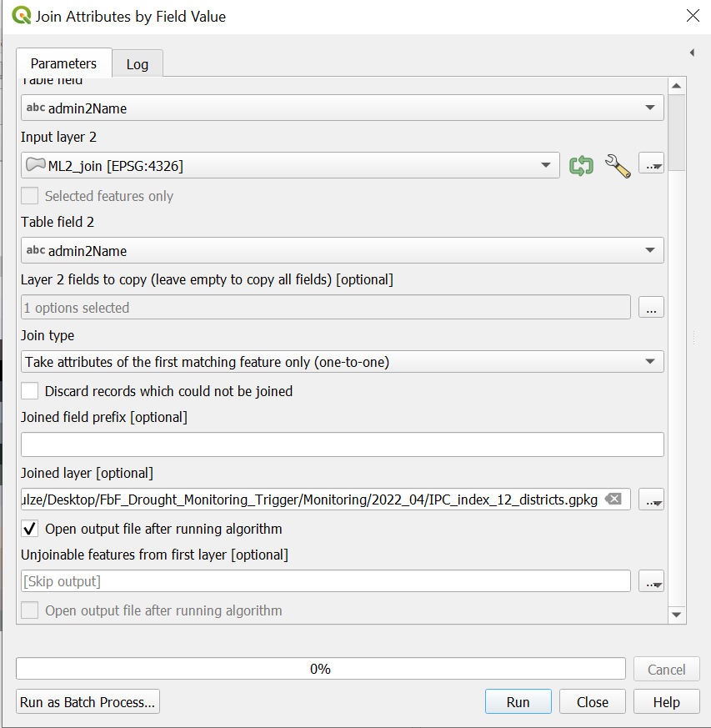The image size is (711, 728).
Task: Enable Discard records which could not be joined
Action: (30, 391)
